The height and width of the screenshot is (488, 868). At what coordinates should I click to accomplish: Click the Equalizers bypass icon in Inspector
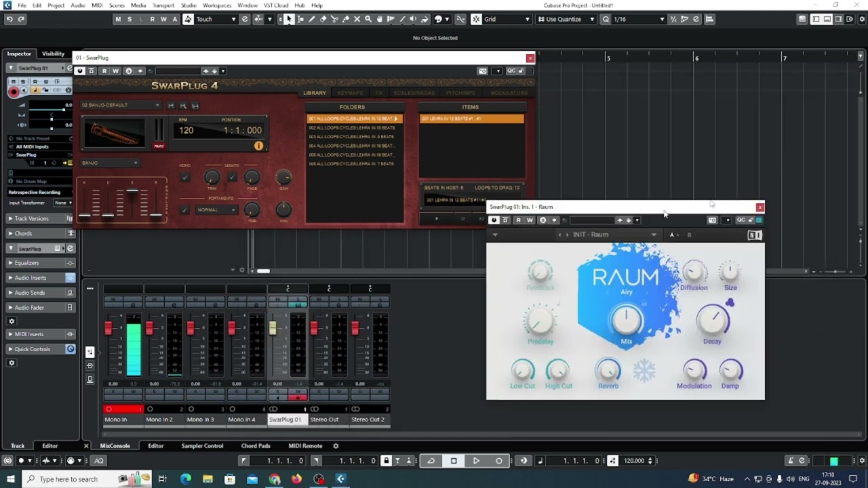pos(70,263)
